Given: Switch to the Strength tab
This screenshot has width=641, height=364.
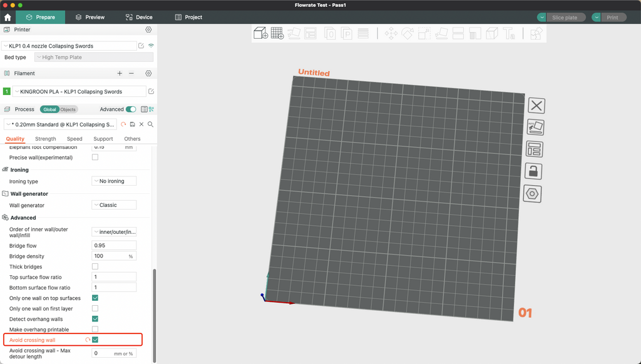Looking at the screenshot, I should (46, 139).
